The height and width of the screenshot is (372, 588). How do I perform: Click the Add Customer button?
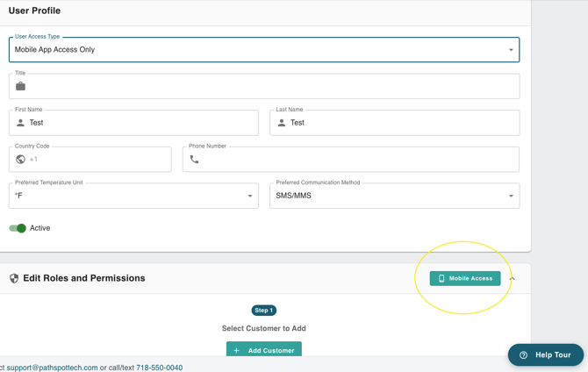click(264, 350)
